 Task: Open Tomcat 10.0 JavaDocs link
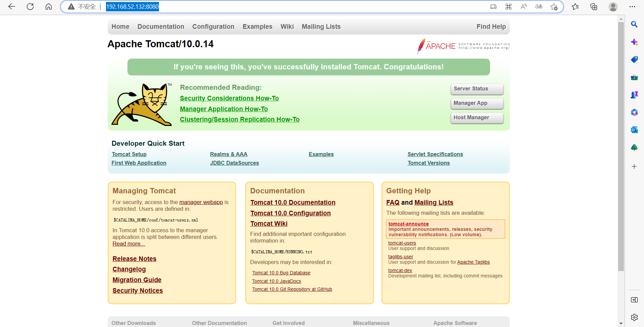click(276, 281)
